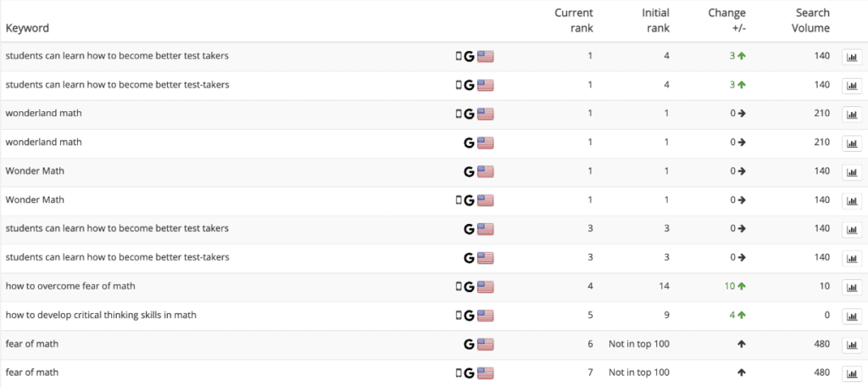868x387 pixels.
Task: Click US flag on "critical thinking skills" row
Action: [485, 316]
